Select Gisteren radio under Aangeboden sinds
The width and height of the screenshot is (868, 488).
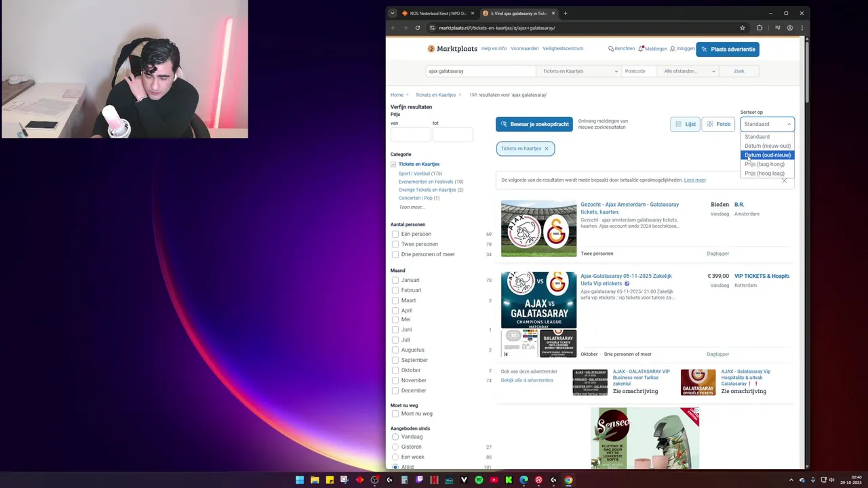395,447
